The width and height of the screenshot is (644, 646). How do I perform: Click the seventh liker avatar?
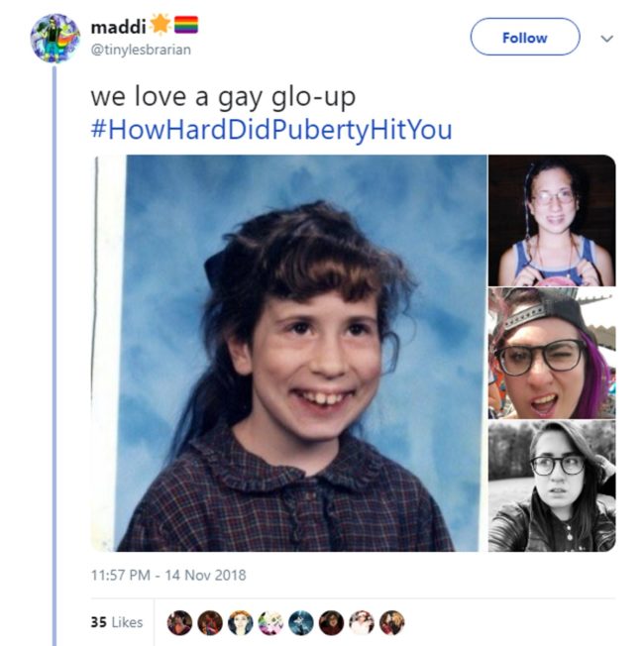pos(362,622)
